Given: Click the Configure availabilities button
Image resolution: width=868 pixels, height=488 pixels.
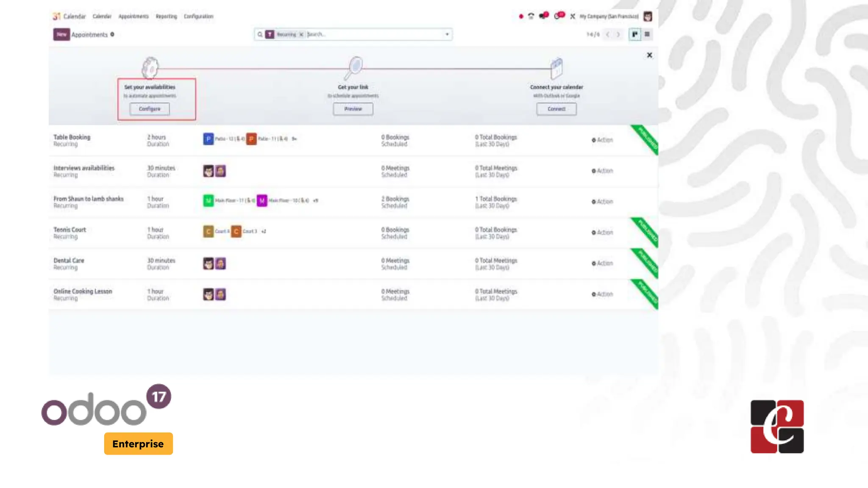Looking at the screenshot, I should (x=150, y=109).
